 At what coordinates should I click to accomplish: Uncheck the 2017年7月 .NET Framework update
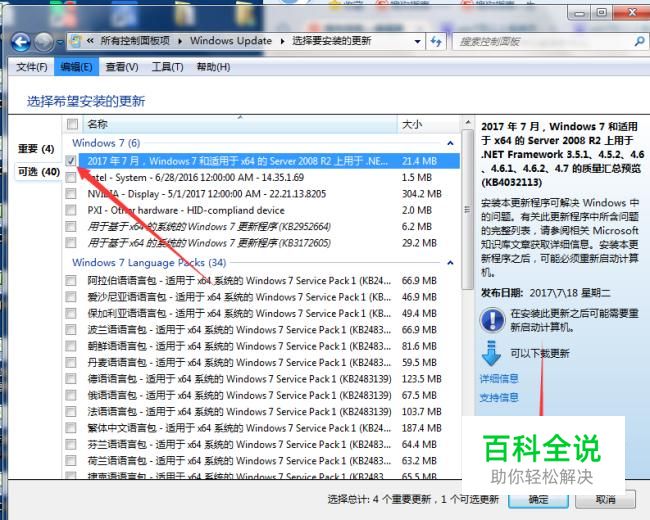pos(71,161)
